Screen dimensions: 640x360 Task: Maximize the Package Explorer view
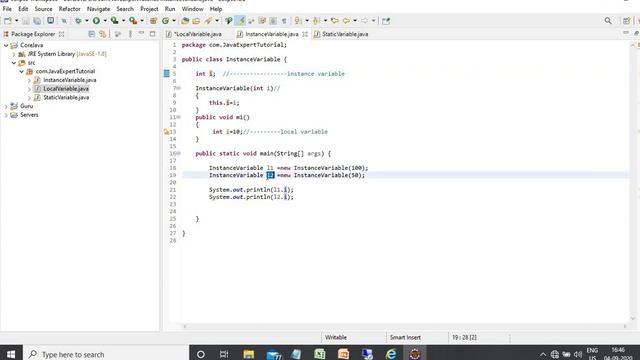(x=152, y=34)
